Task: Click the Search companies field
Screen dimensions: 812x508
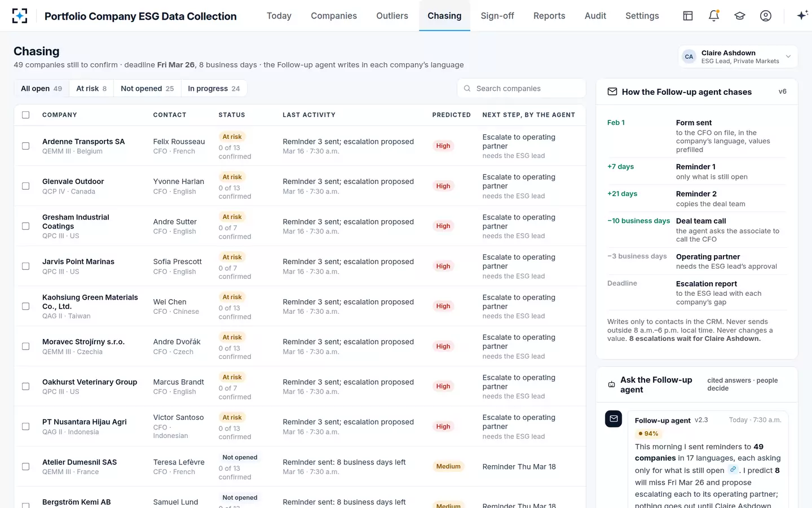Action: pyautogui.click(x=522, y=89)
